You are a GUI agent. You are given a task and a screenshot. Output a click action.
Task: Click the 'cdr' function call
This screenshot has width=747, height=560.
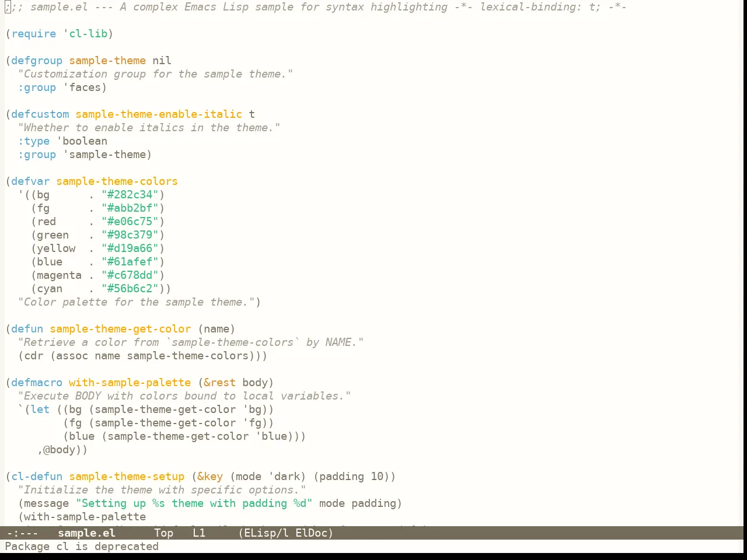34,356
